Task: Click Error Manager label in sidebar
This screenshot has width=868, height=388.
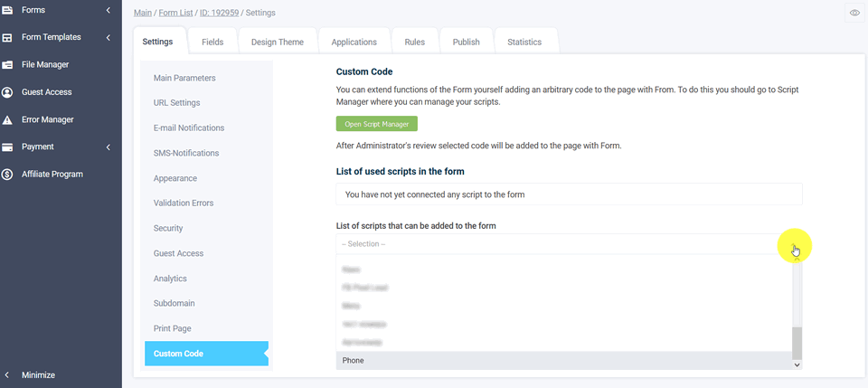Action: pyautogui.click(x=48, y=119)
